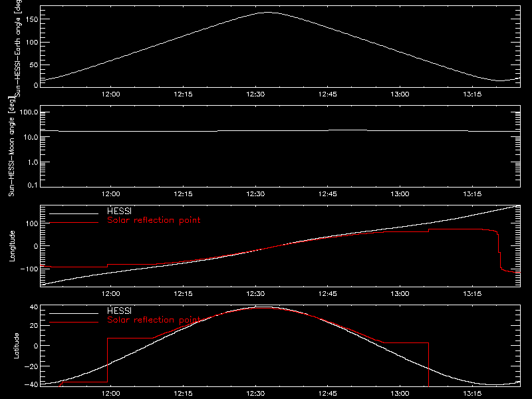This screenshot has height=399, width=532.
Task: Click the Longitude axis label
Action: 12,246
